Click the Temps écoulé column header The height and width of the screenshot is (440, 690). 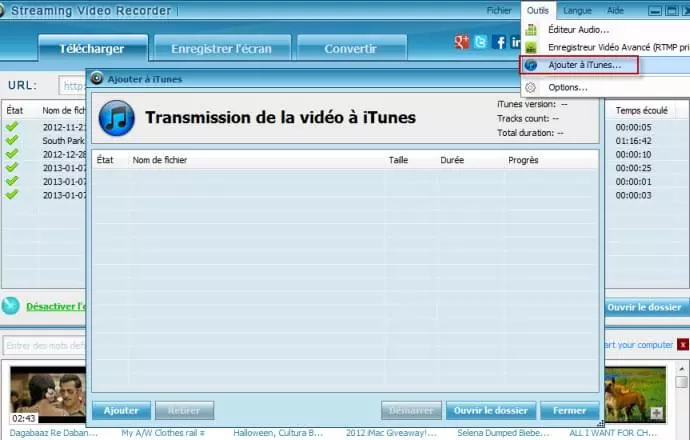pyautogui.click(x=642, y=110)
